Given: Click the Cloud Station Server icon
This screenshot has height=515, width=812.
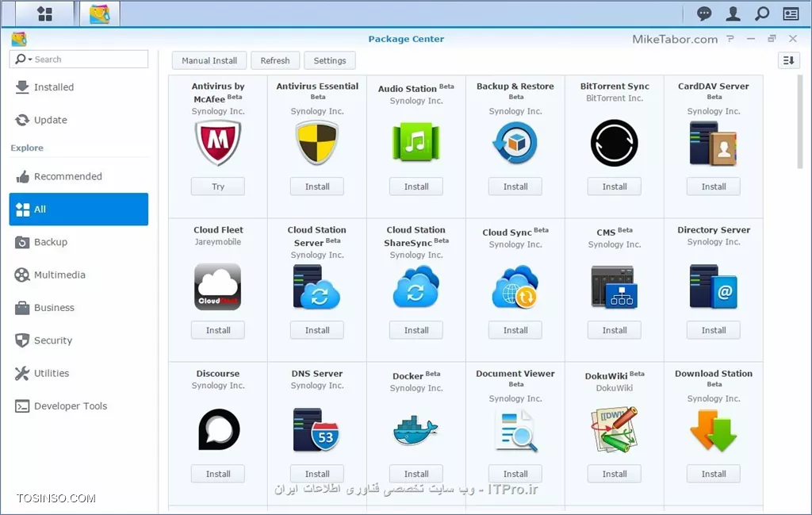Looking at the screenshot, I should pyautogui.click(x=317, y=286).
